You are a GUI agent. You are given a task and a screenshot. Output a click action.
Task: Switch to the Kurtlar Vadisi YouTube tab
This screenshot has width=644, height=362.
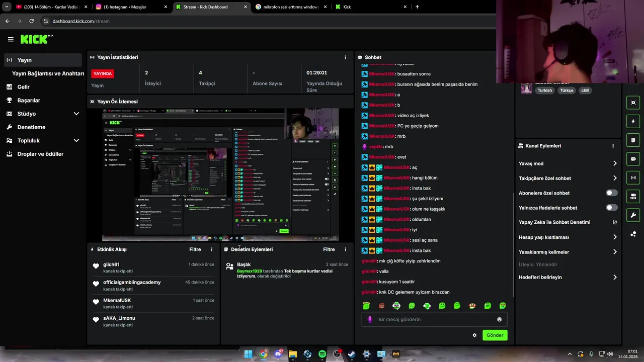click(50, 7)
